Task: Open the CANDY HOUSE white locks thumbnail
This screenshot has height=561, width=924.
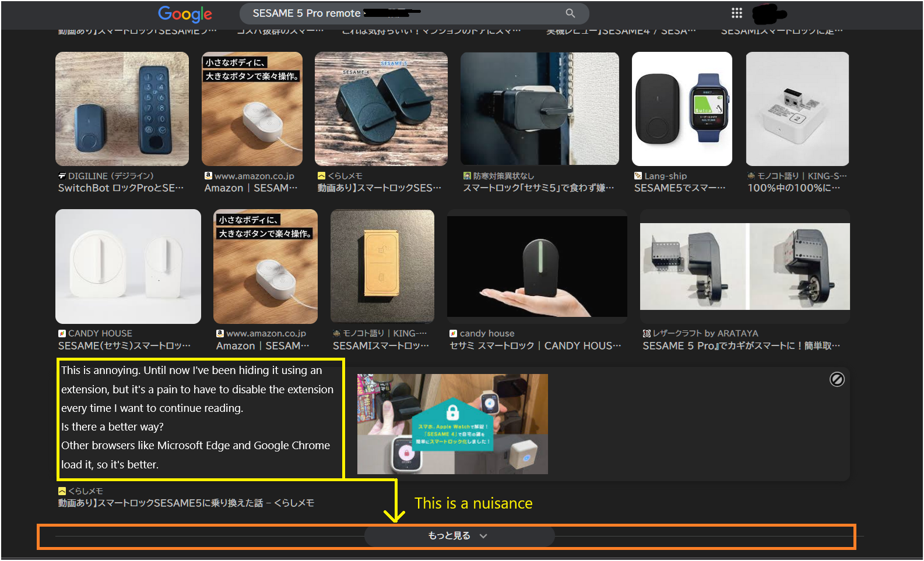Action: click(x=128, y=266)
